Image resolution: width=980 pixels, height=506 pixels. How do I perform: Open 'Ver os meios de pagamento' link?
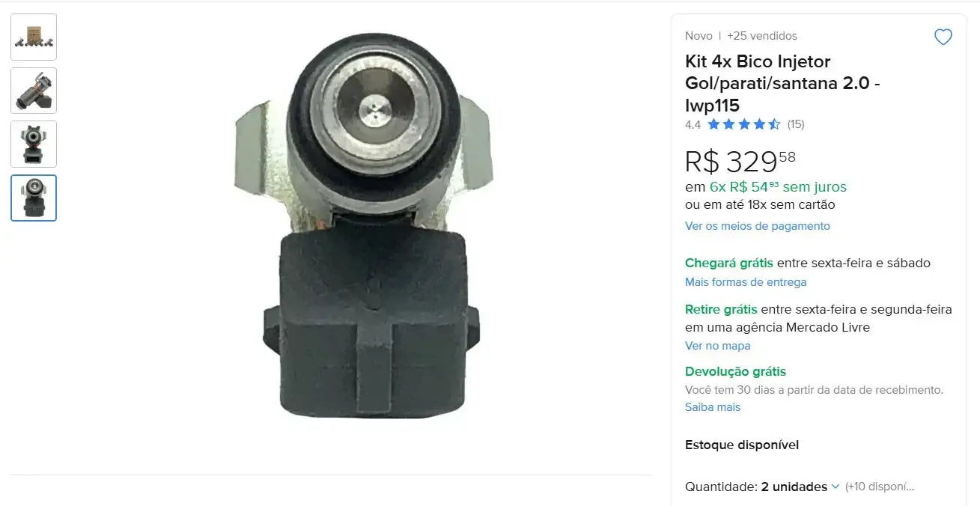[758, 226]
